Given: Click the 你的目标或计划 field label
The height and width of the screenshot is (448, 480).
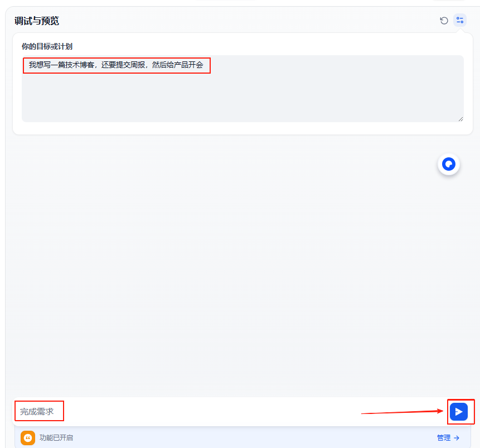Looking at the screenshot, I should tap(47, 46).
